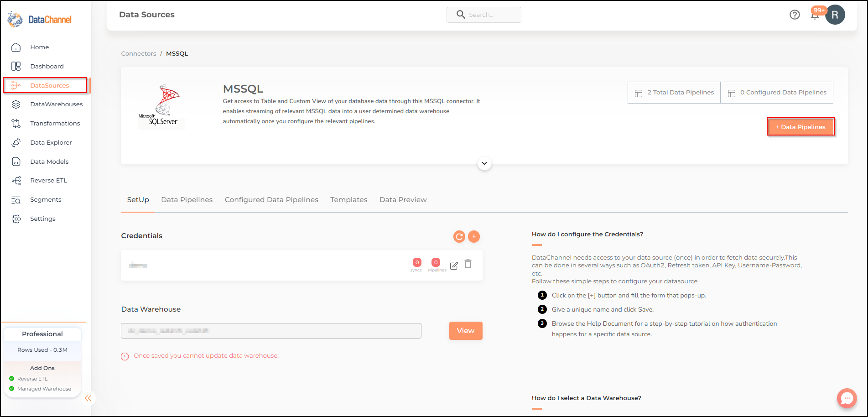Open Settings in the sidebar
The image size is (868, 417).
pyautogui.click(x=43, y=219)
